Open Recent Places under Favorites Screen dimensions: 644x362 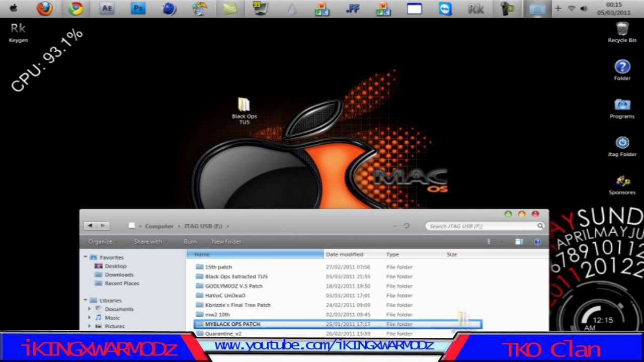(122, 283)
